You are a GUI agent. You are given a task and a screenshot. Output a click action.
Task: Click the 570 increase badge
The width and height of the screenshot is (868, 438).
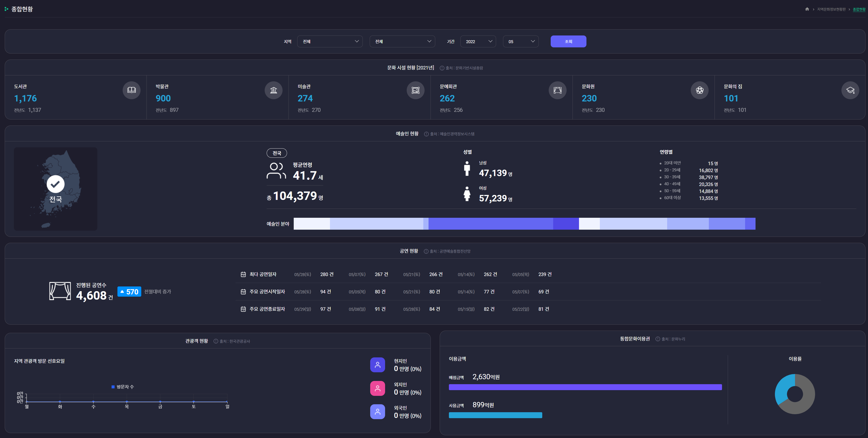(x=129, y=292)
